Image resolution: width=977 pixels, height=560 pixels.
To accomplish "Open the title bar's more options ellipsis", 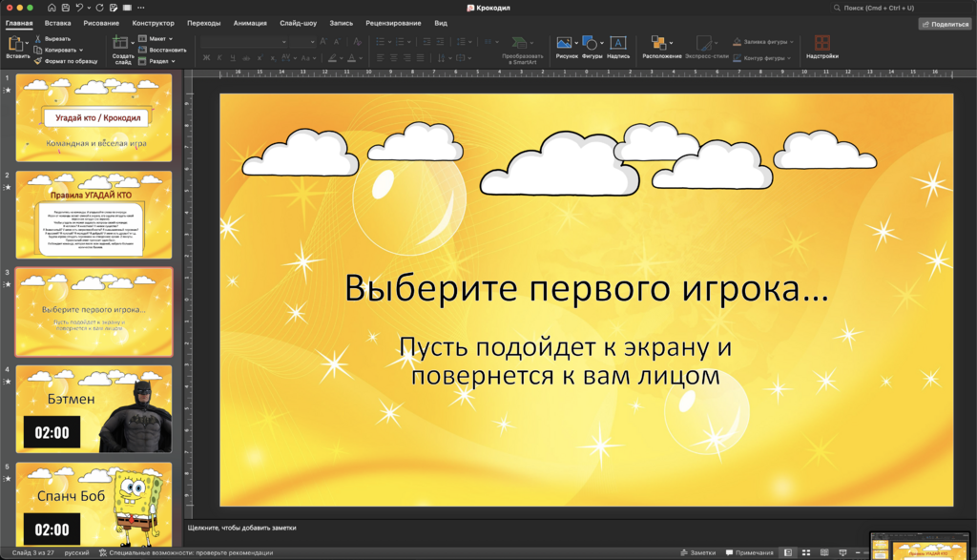I will pyautogui.click(x=141, y=8).
